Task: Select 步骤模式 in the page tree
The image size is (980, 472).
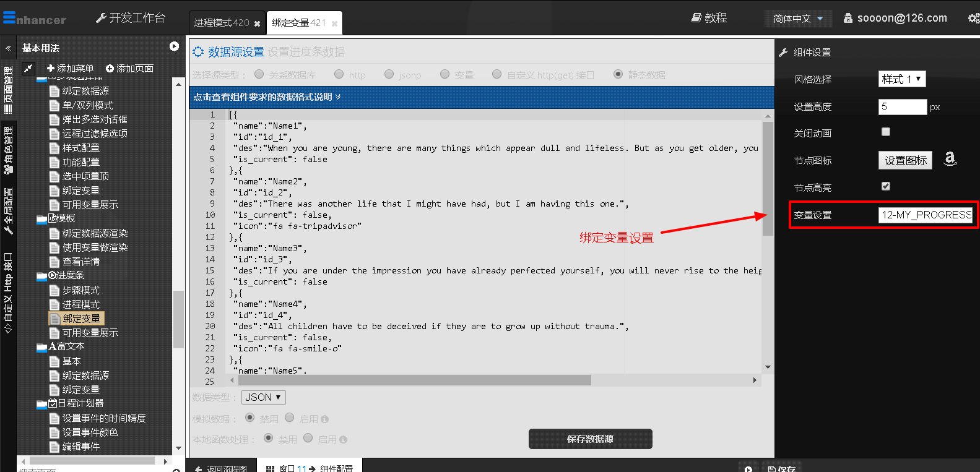Action: pos(80,290)
